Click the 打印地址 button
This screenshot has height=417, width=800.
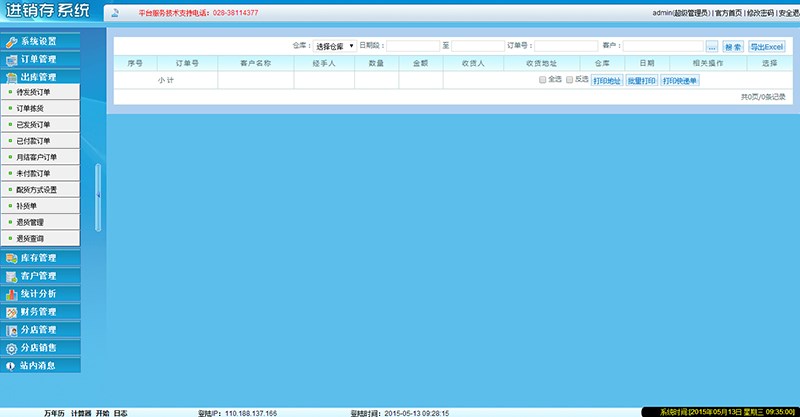tap(607, 81)
